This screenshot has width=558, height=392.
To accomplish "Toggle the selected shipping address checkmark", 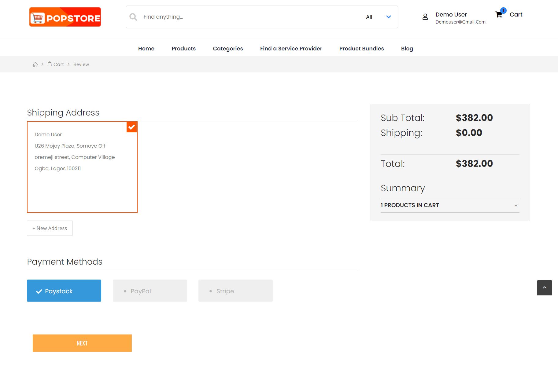I will (131, 127).
